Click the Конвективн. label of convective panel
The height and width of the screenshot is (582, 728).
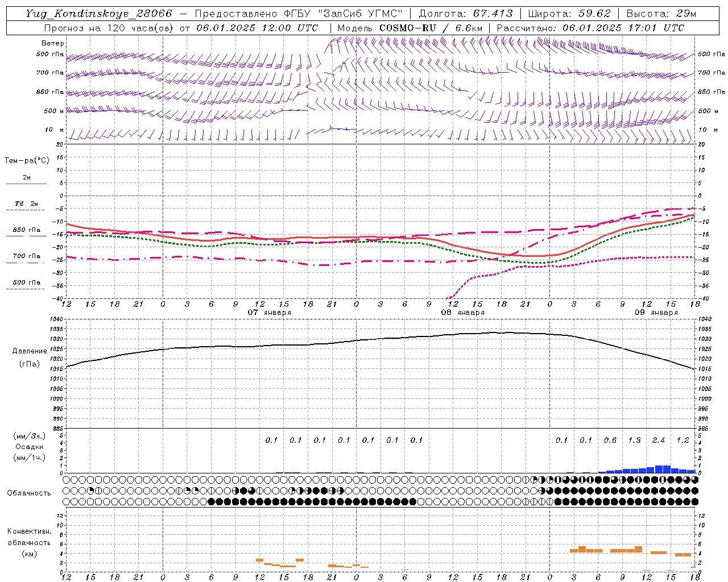(x=29, y=531)
